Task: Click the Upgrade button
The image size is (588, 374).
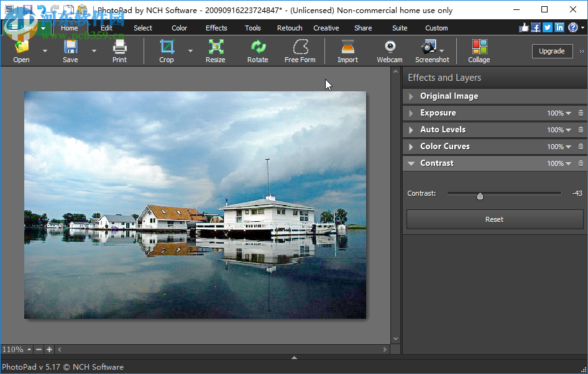Action: [x=552, y=51]
